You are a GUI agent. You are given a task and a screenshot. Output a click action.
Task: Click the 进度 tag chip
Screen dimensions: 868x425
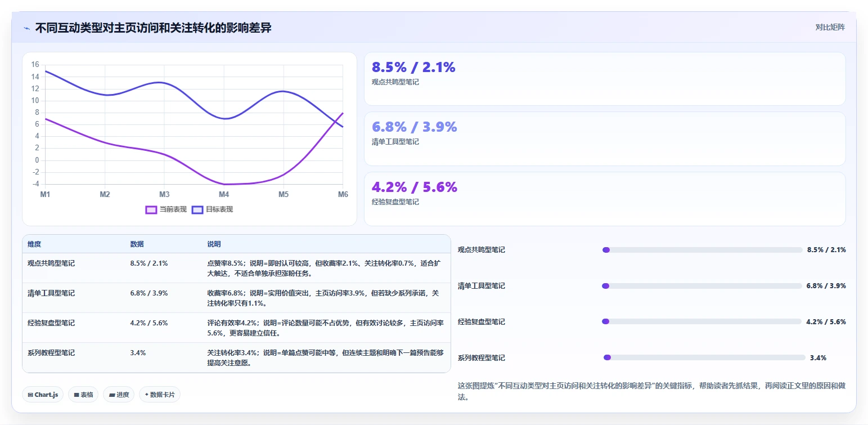coord(119,395)
